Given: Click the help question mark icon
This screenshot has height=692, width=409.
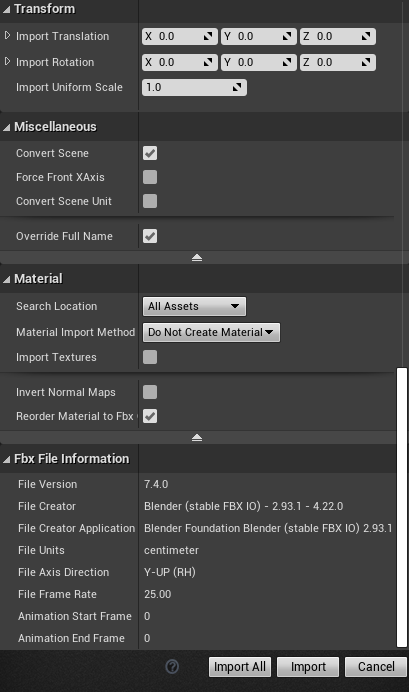Looking at the screenshot, I should (x=172, y=666).
